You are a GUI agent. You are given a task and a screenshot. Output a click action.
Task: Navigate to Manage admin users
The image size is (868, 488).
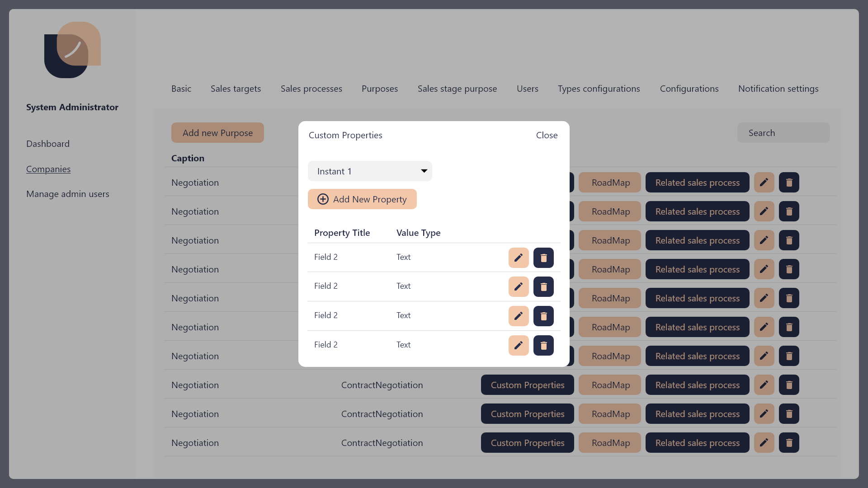point(68,194)
